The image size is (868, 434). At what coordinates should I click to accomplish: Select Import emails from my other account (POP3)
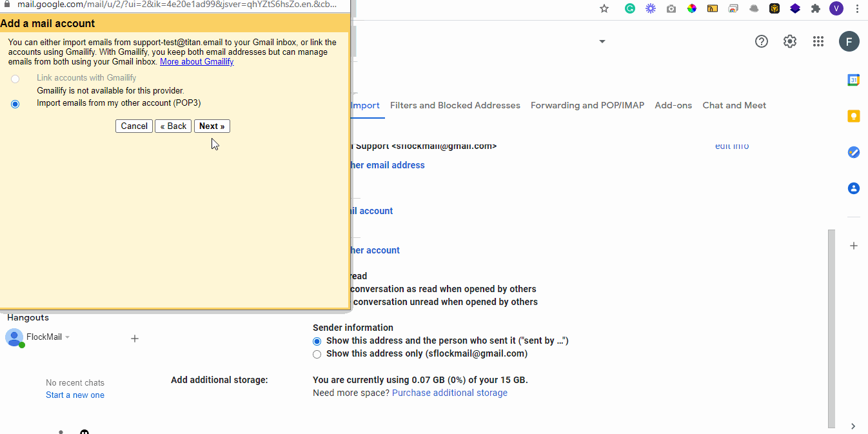click(x=15, y=104)
